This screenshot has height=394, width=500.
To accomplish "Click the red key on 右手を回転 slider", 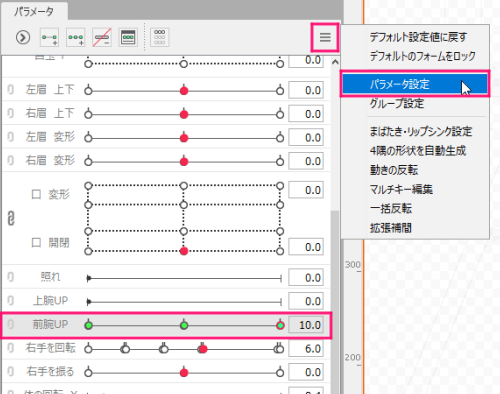I will point(203,349).
